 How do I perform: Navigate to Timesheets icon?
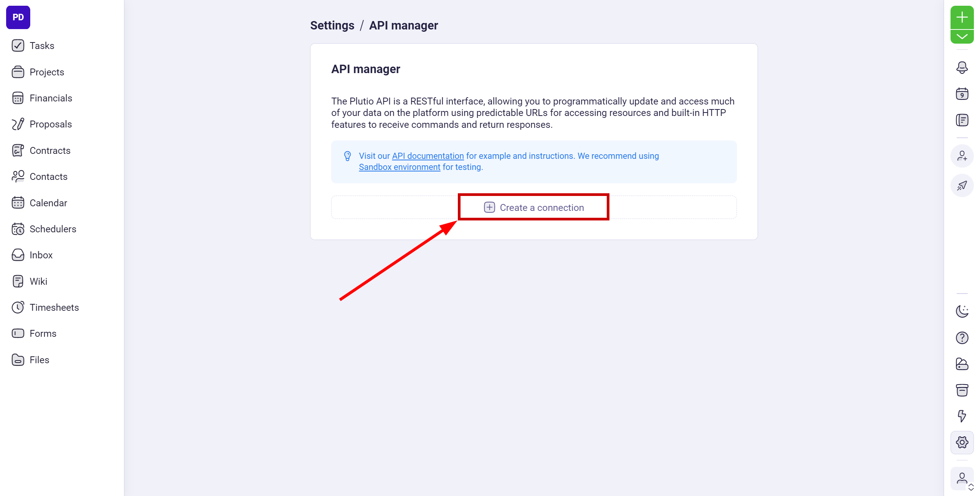click(18, 307)
